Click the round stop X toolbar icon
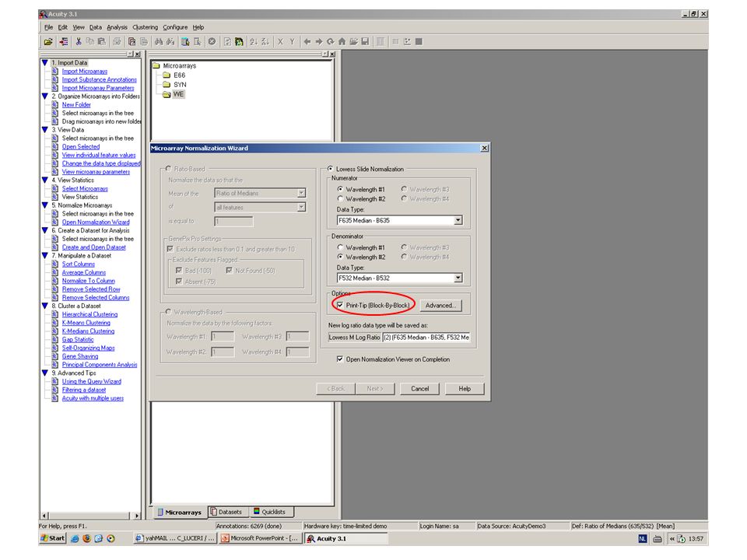 click(x=212, y=42)
